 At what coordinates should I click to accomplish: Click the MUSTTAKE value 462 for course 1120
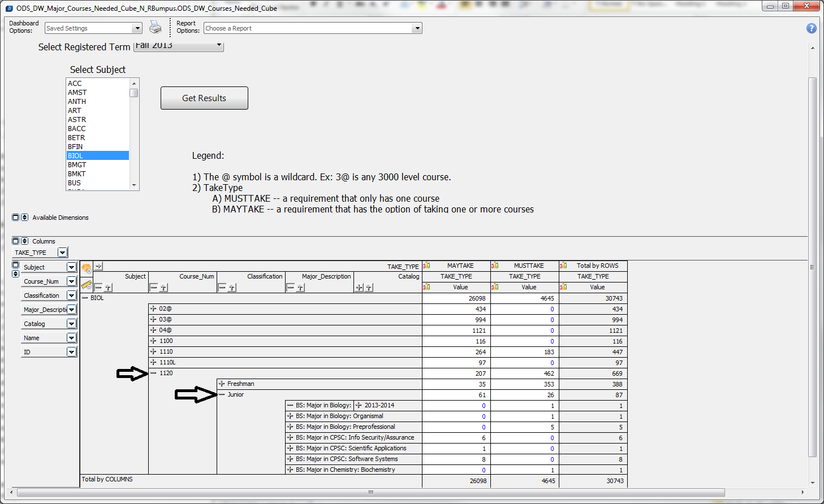tap(549, 373)
